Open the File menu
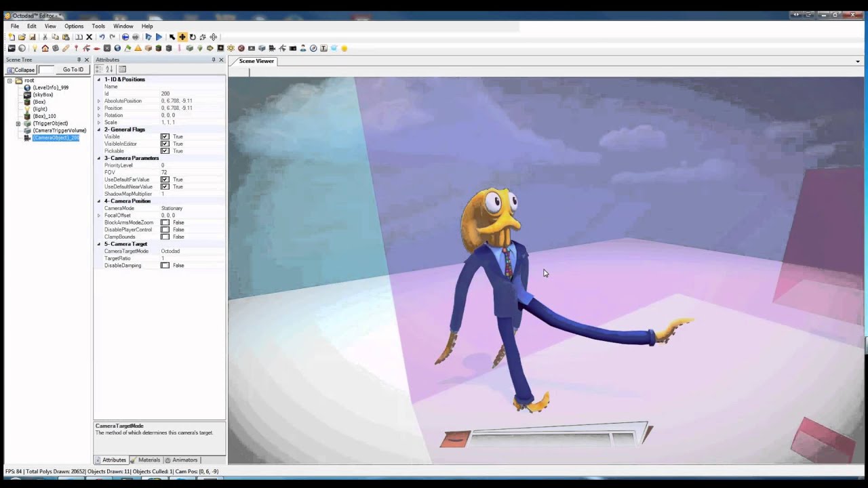Viewport: 868px width, 488px height. 14,26
